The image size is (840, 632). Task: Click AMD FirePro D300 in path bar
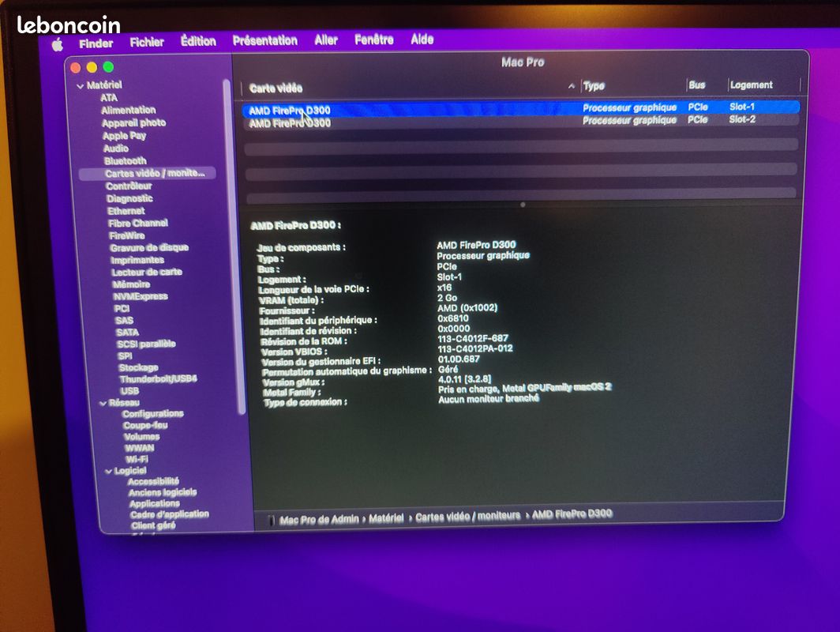(x=572, y=514)
